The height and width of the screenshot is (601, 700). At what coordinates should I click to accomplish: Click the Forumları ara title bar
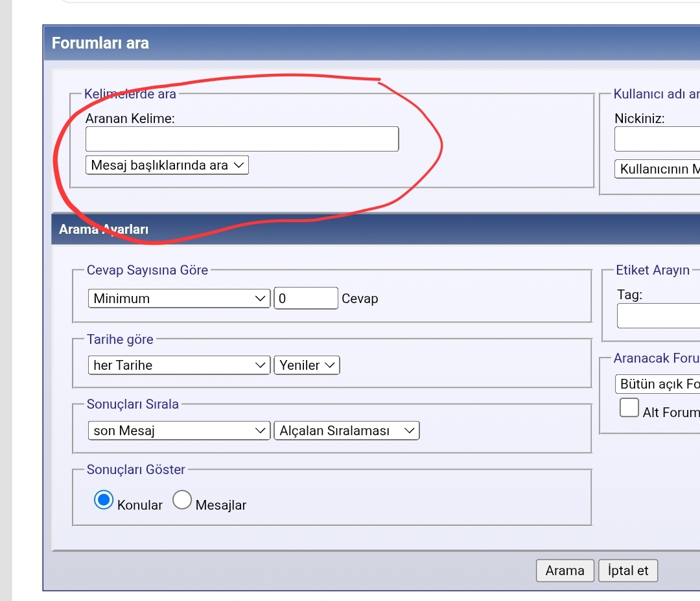(x=100, y=43)
